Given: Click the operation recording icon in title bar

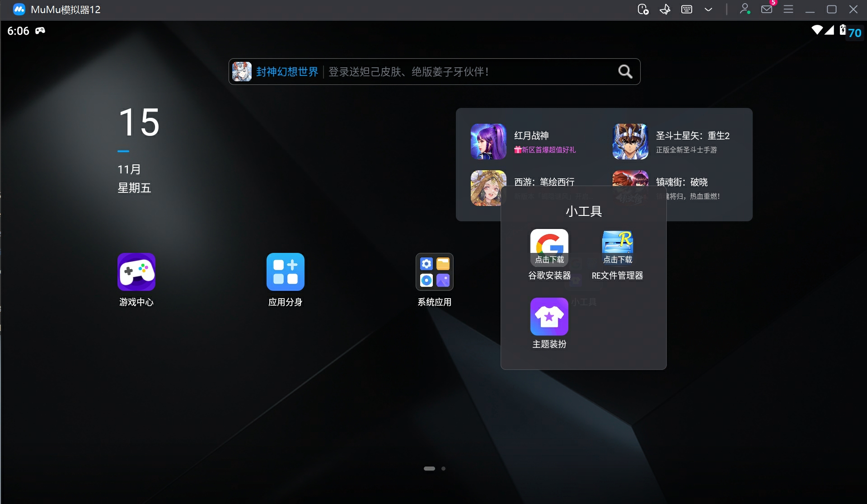Looking at the screenshot, I should click(643, 9).
